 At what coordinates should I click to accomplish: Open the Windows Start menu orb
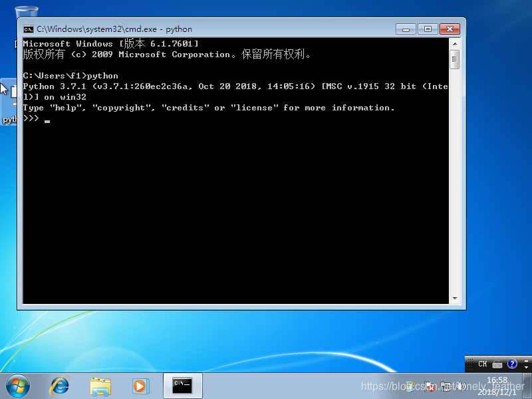(18, 386)
